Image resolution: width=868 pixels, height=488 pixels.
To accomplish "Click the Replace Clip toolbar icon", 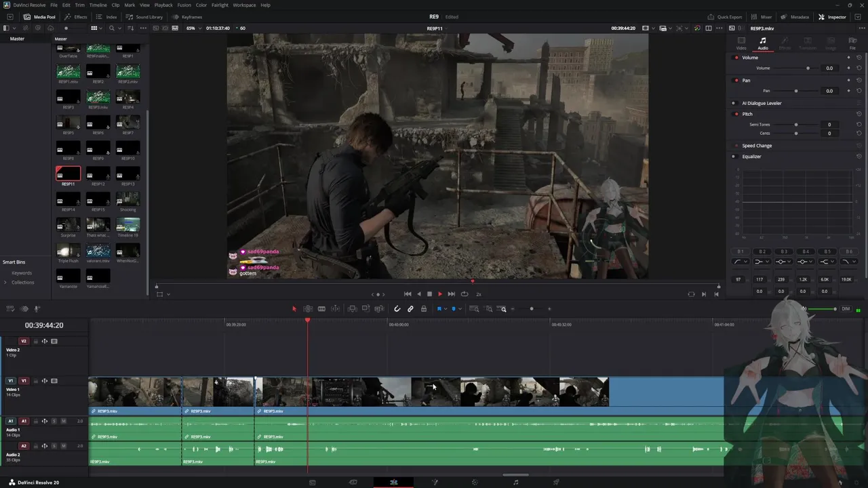I will (x=379, y=309).
